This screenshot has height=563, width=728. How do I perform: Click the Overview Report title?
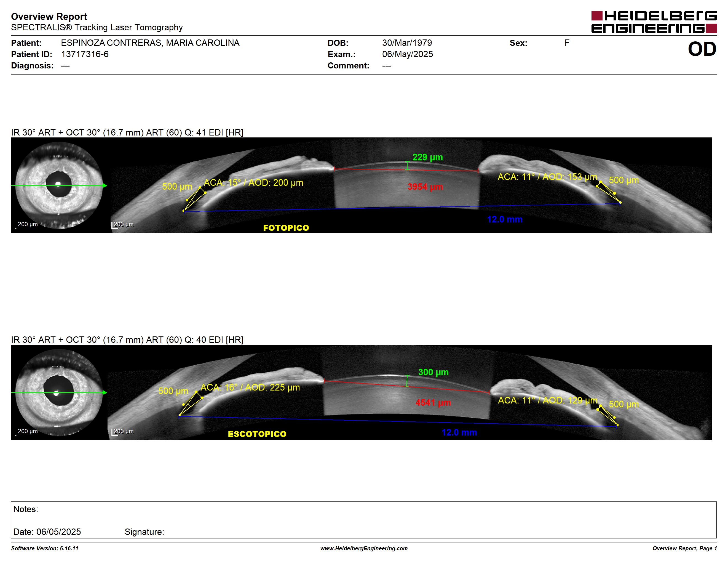49,16
